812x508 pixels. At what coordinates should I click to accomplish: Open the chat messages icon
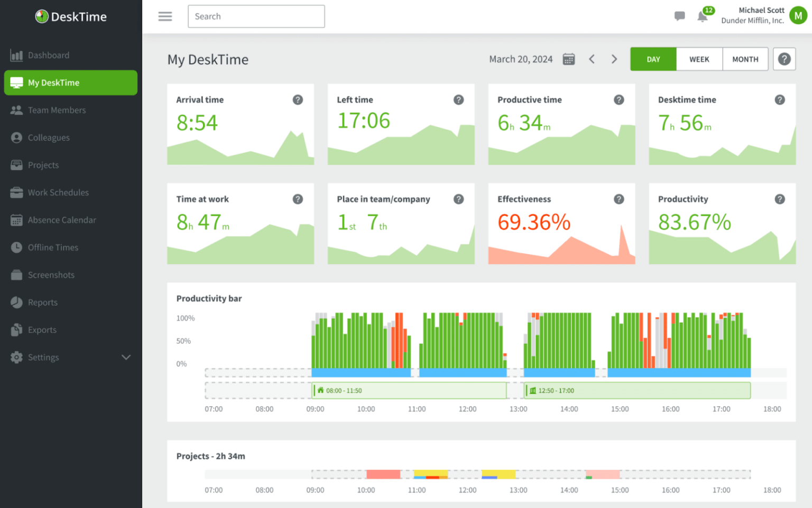(679, 16)
